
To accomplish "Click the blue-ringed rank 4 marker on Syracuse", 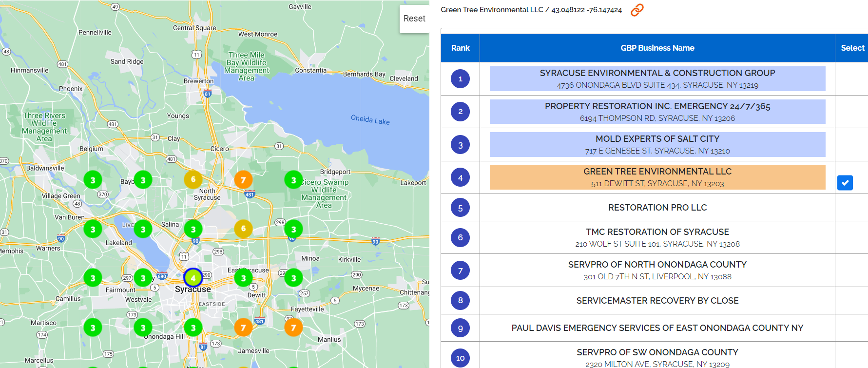I will (x=193, y=278).
